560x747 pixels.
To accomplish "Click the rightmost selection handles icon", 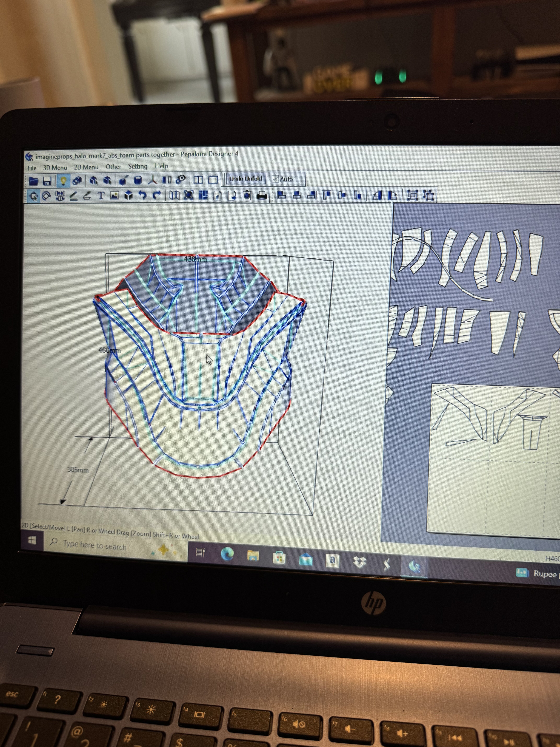I will pyautogui.click(x=428, y=195).
